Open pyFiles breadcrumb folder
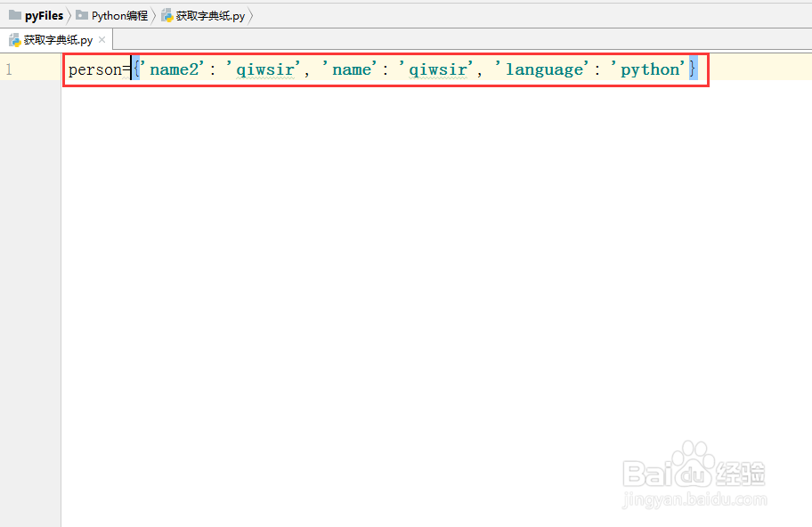The width and height of the screenshot is (812, 527). coord(37,15)
